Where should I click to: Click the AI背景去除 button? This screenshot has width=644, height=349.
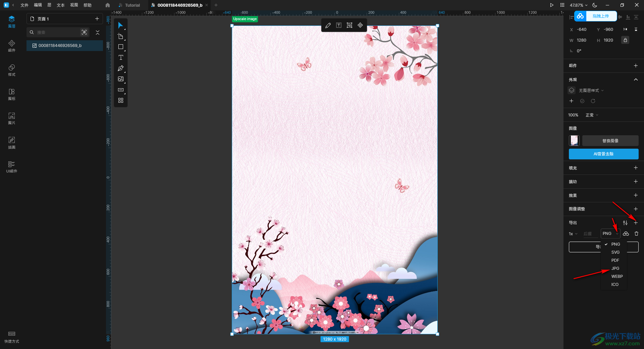603,154
